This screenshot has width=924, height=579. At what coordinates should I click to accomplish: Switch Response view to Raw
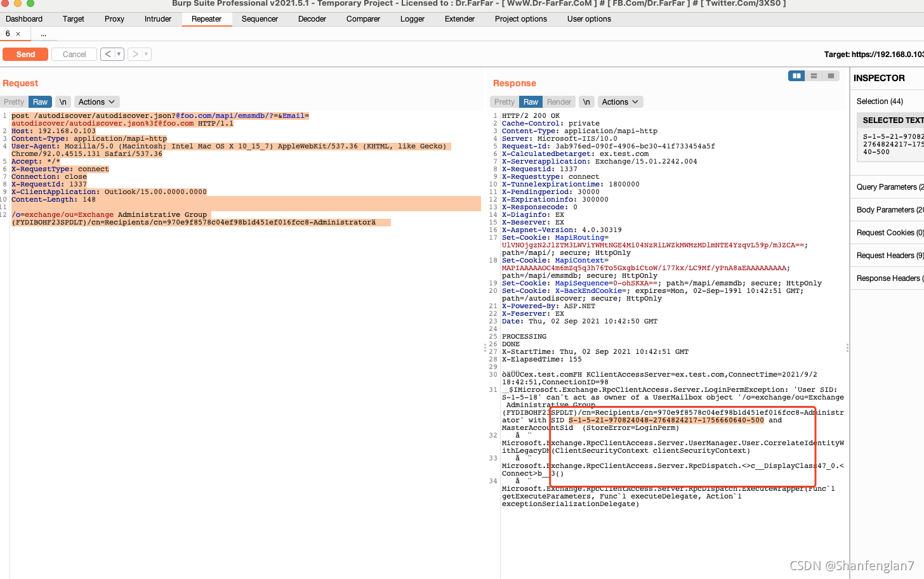click(531, 102)
